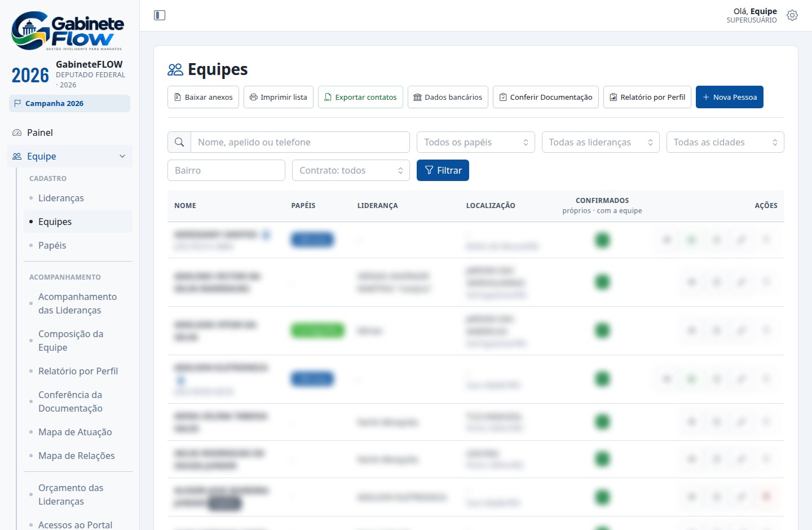Open the Todos os papéis dropdown
Viewport: 812px width, 530px height.
coord(476,142)
